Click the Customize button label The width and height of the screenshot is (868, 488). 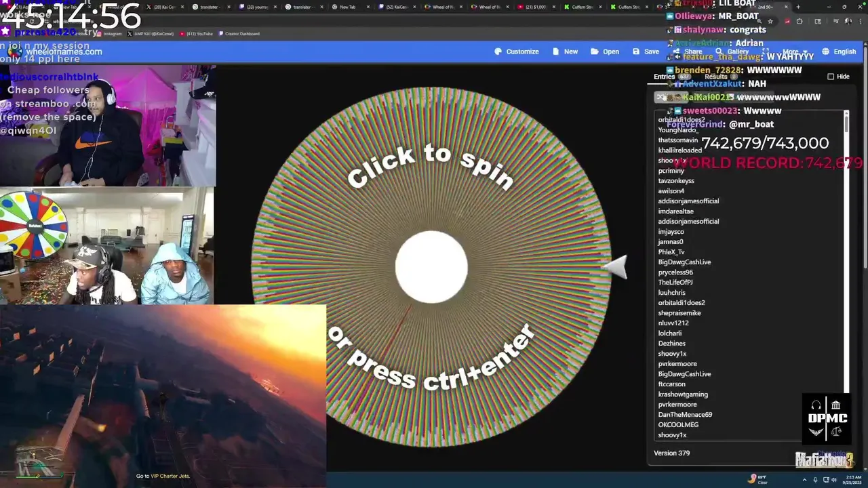(x=522, y=52)
